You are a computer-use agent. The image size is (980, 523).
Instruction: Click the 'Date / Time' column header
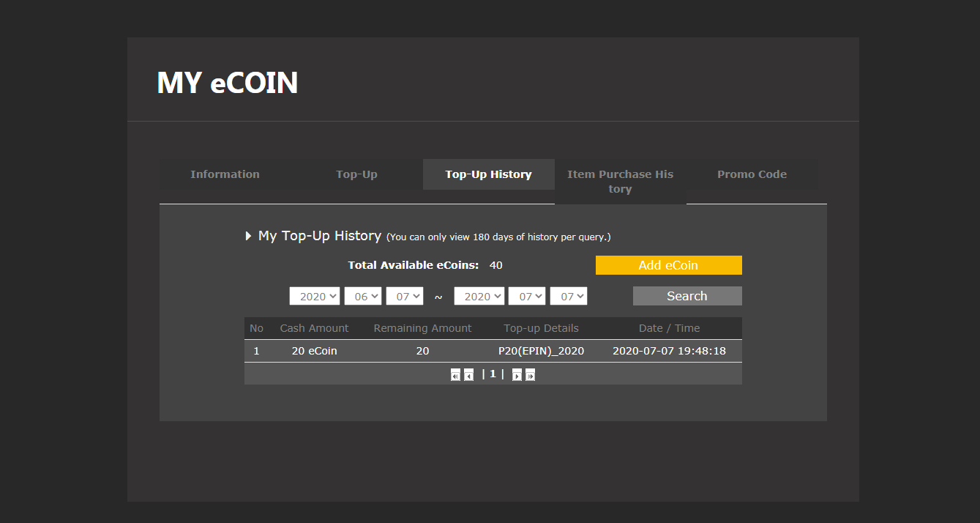669,328
